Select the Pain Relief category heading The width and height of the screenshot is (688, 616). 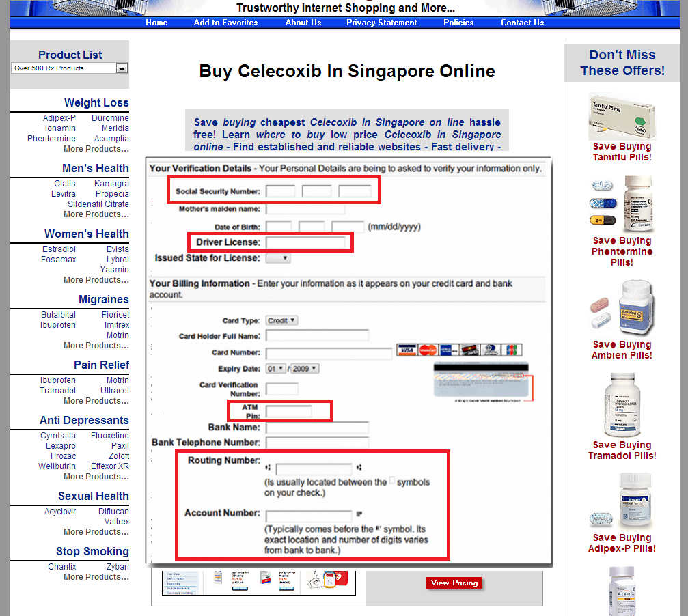coord(101,365)
